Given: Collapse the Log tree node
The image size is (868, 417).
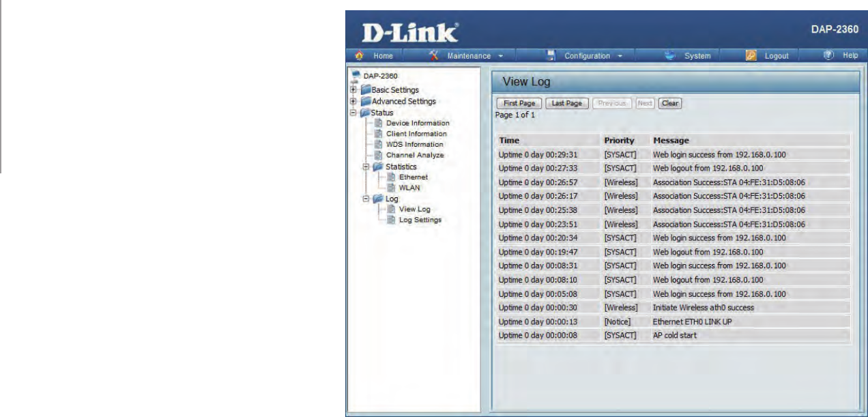Looking at the screenshot, I should tap(366, 198).
